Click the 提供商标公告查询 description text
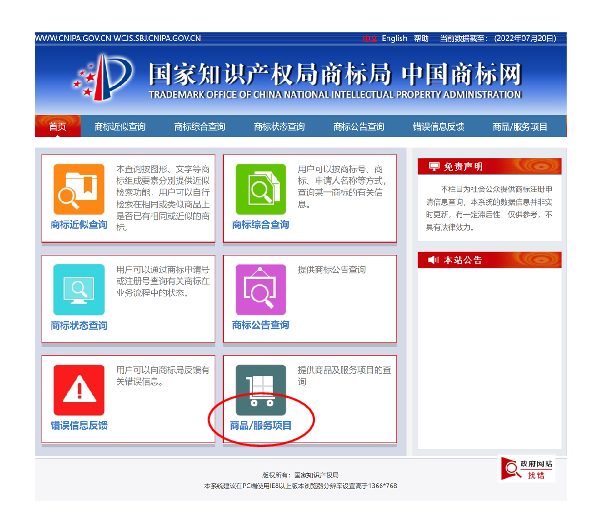This screenshot has height=531, width=607. tap(332, 269)
